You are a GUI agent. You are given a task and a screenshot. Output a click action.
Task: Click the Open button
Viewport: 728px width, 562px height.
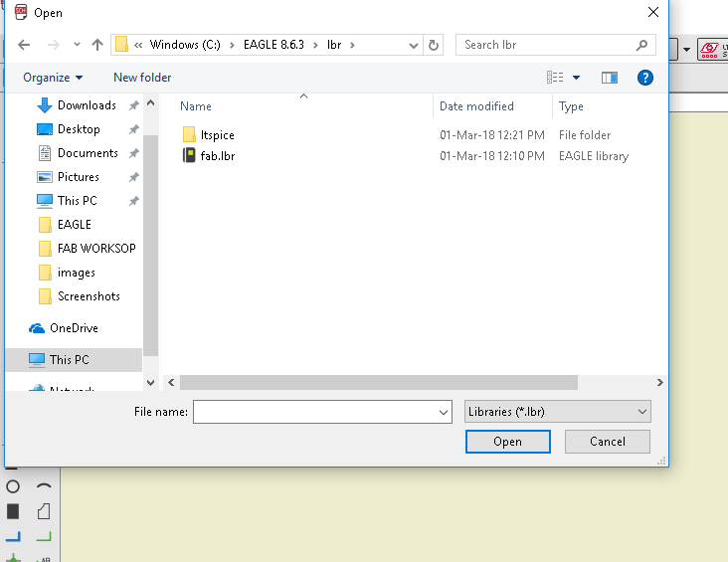[508, 442]
